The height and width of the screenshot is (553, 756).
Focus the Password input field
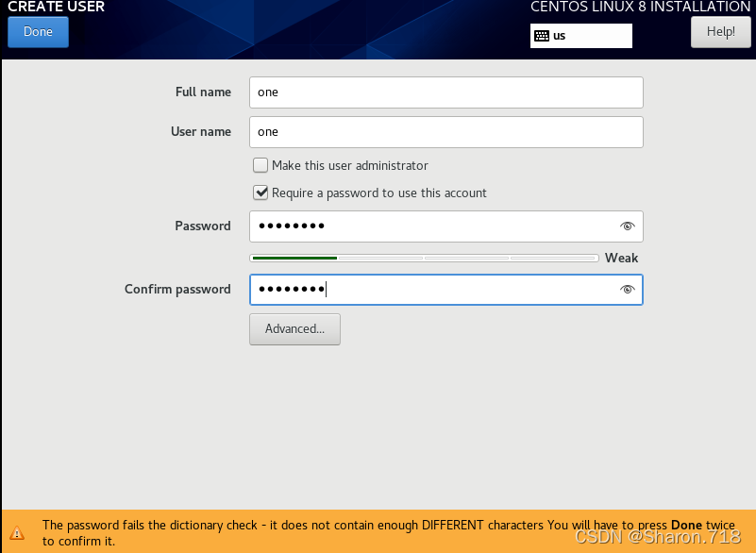[x=446, y=226]
